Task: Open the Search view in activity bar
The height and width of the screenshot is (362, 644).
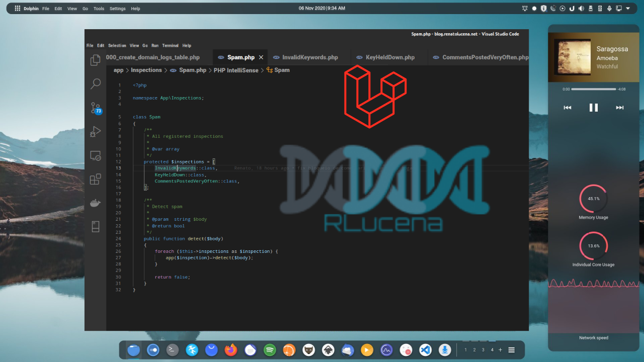Action: 95,84
